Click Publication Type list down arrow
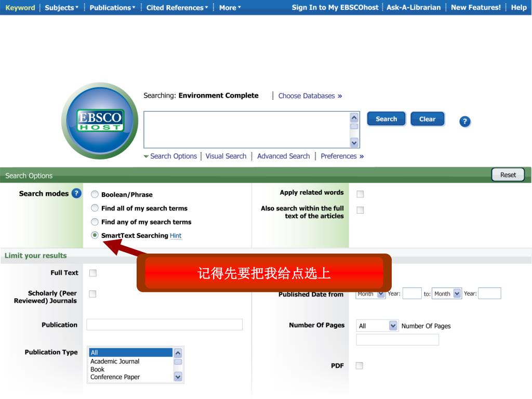This screenshot has height=399, width=532. pos(178,376)
